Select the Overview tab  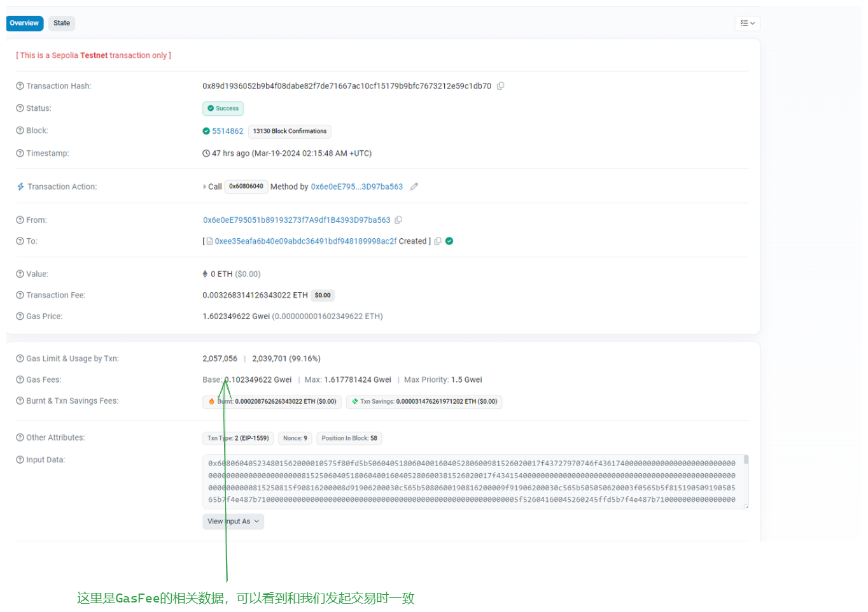coord(24,23)
